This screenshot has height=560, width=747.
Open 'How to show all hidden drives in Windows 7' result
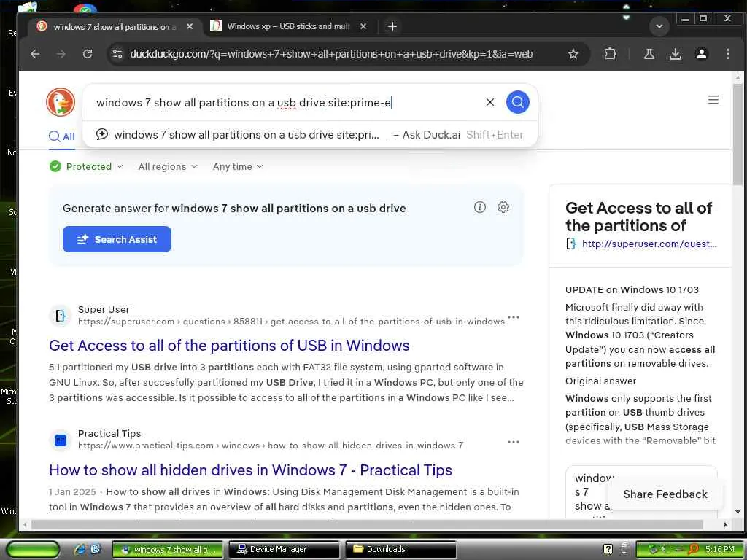251,470
